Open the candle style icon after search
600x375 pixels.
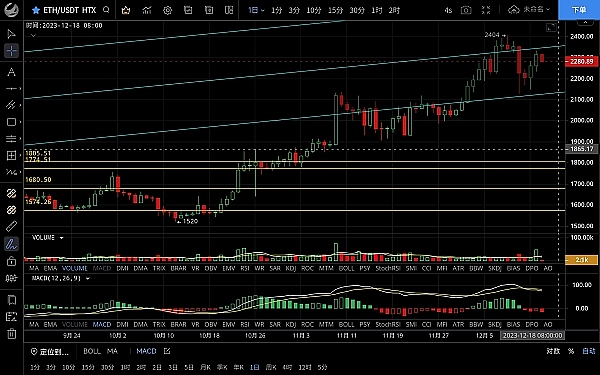pyautogui.click(x=126, y=10)
